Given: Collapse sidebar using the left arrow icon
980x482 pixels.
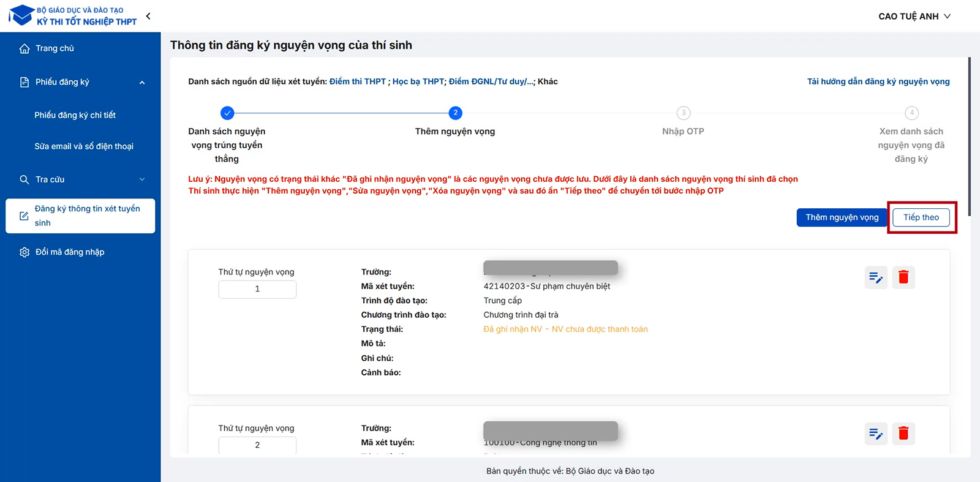Looking at the screenshot, I should (148, 17).
